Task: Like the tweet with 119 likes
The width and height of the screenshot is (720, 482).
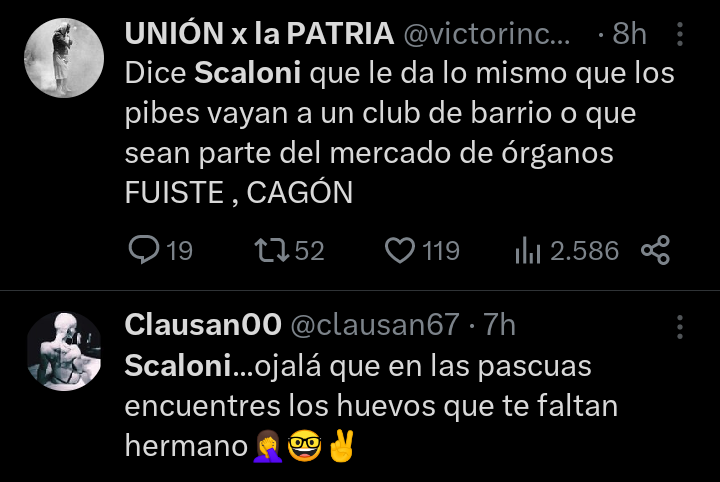Action: point(399,250)
